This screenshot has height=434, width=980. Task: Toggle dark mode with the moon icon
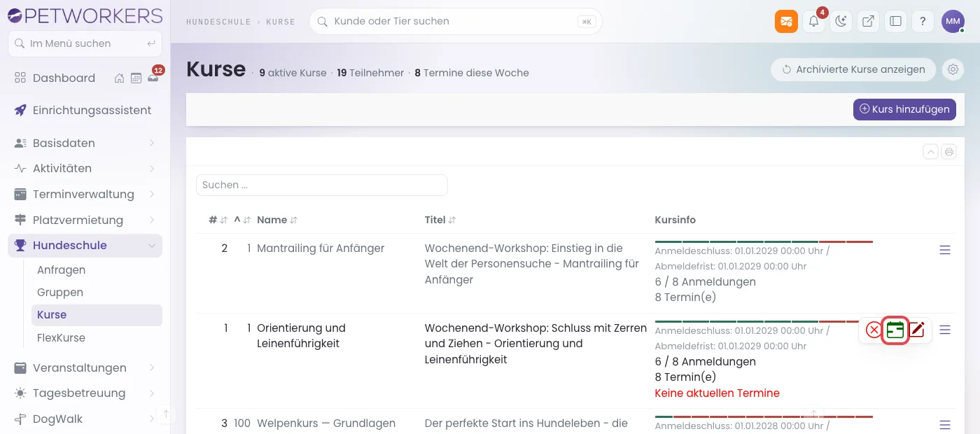click(x=841, y=21)
